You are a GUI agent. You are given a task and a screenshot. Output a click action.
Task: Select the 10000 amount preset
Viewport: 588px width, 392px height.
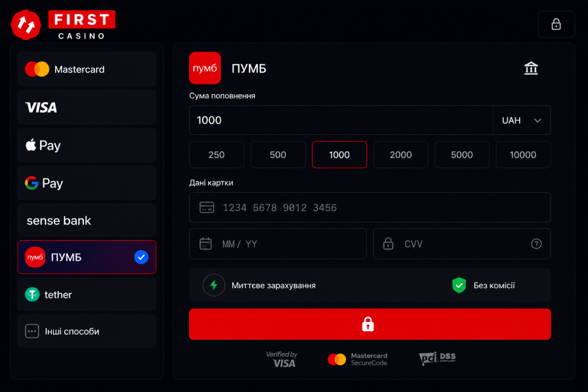pyautogui.click(x=523, y=154)
